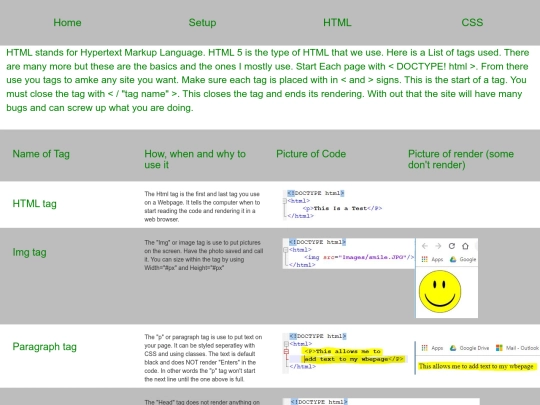Click the Paragraph tag description text
Screen dimensions: 540x405
(x=203, y=358)
